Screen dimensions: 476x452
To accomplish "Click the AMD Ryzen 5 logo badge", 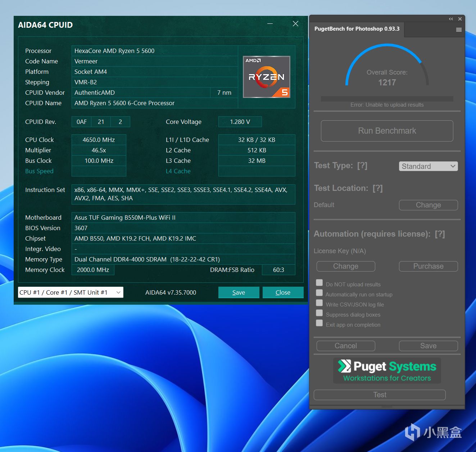I will [x=267, y=77].
